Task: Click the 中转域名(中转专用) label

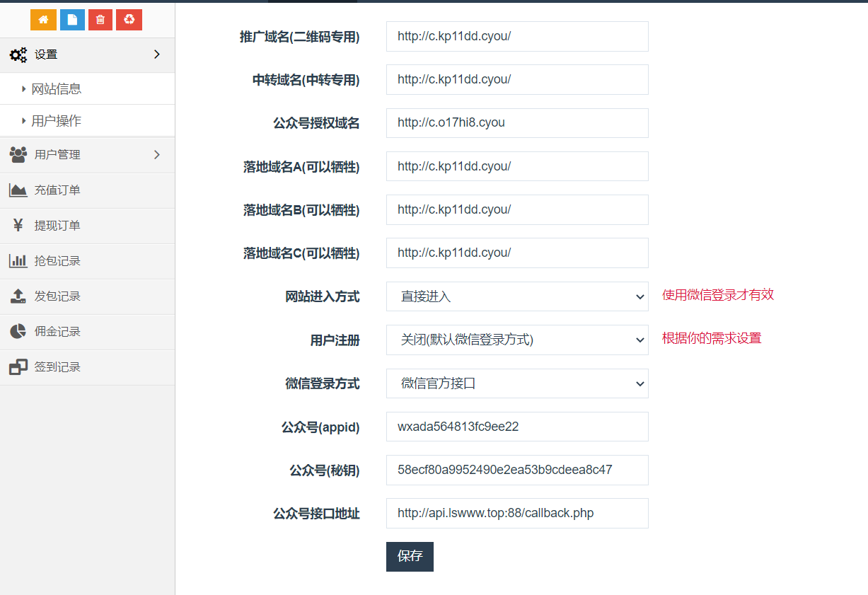Action: point(306,81)
